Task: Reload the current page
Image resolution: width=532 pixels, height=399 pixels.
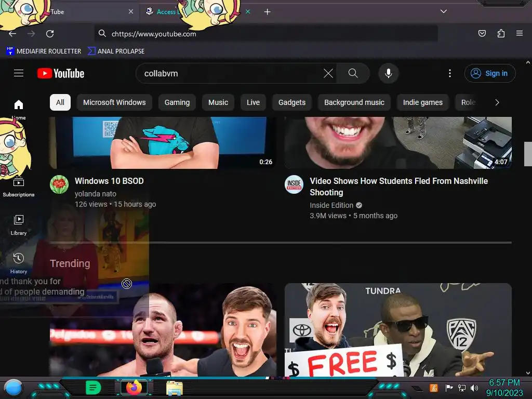Action: [x=50, y=34]
